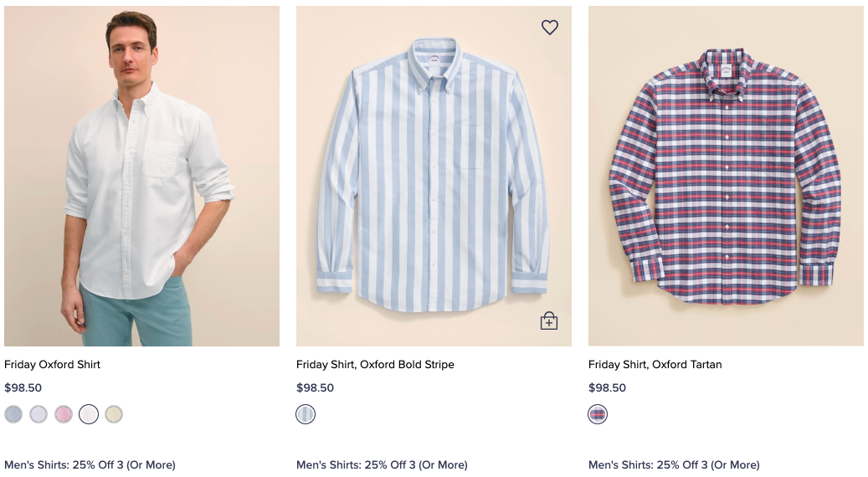
Task: Open Friday Shirt, Oxford Bold Stripe link
Action: click(375, 365)
